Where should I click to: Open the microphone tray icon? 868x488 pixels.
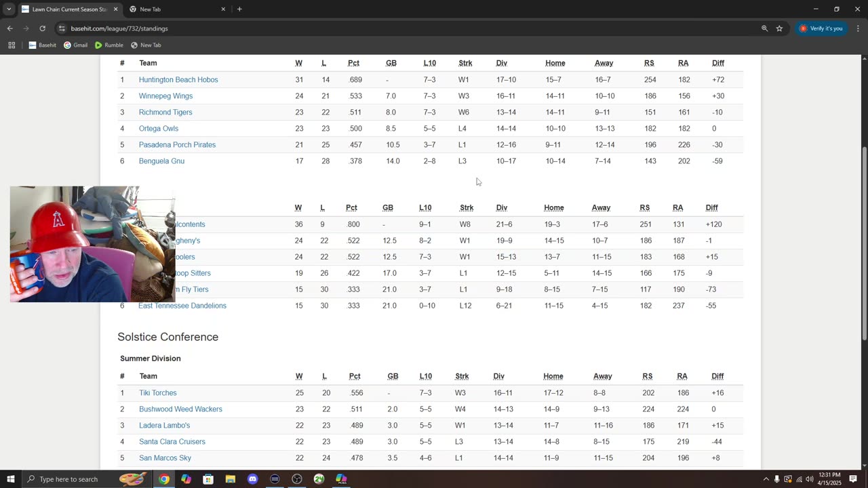[777, 479]
